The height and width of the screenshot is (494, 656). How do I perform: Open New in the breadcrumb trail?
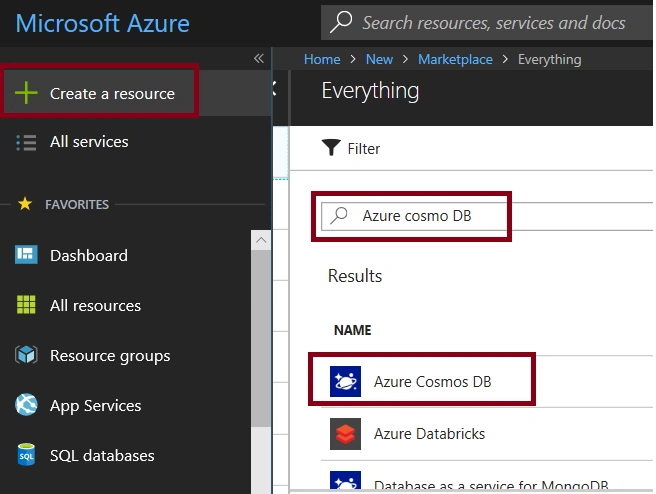point(379,59)
